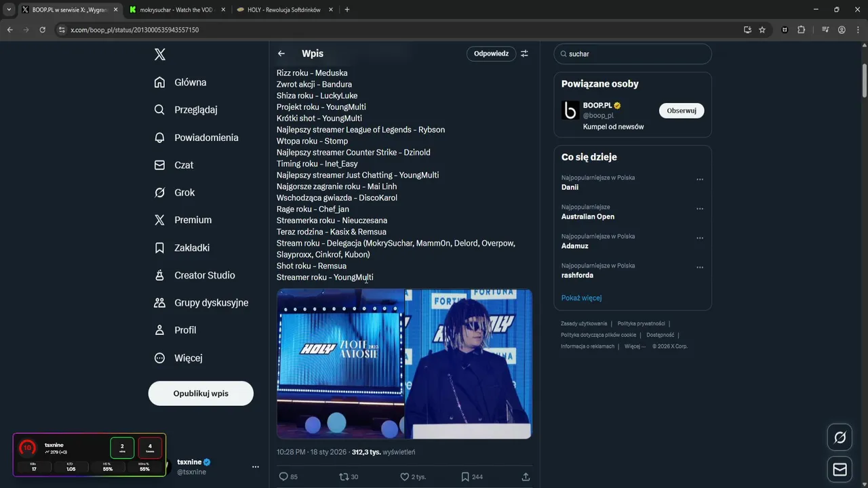
Task: Click Pokaż więcej link
Action: [x=581, y=298]
